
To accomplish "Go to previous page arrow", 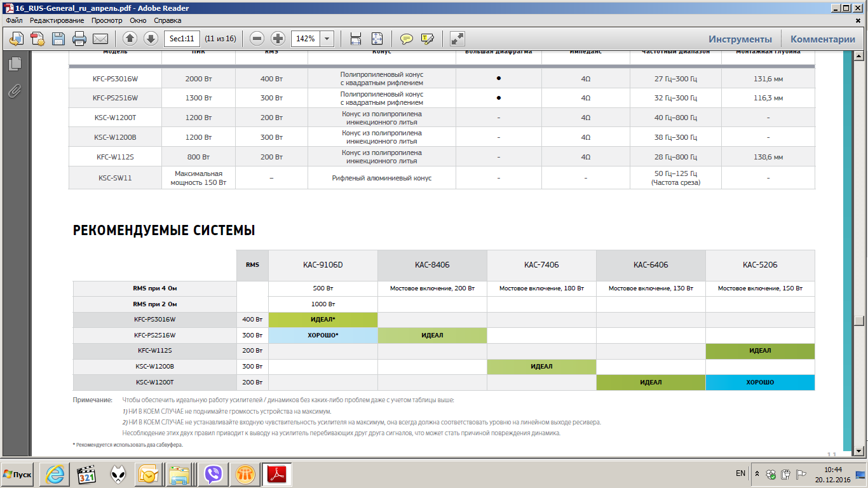I will point(130,39).
